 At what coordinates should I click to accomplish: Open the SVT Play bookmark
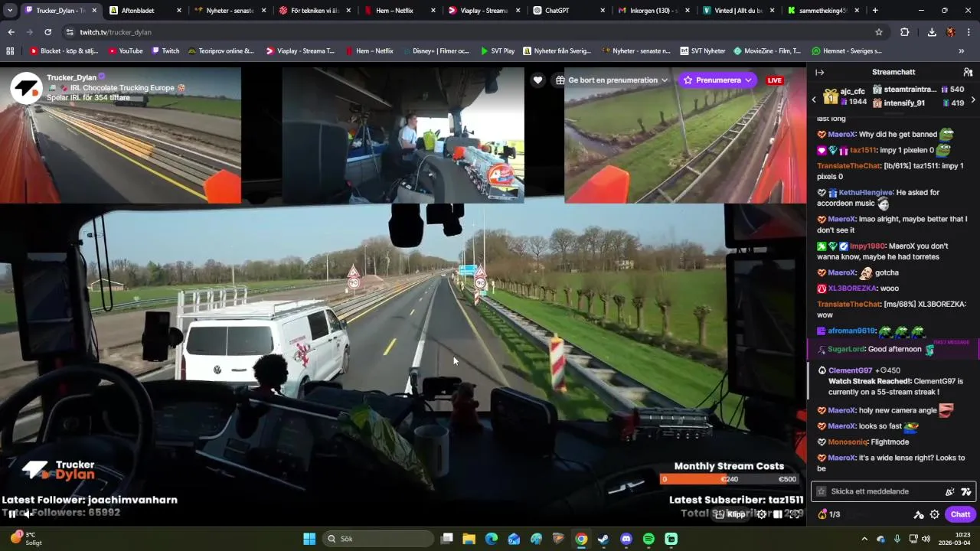point(498,51)
